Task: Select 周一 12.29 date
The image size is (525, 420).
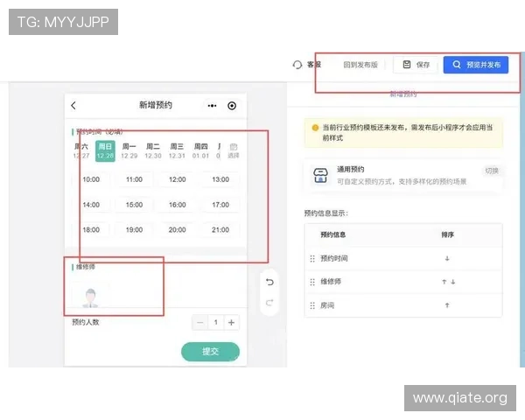Action: pos(129,151)
